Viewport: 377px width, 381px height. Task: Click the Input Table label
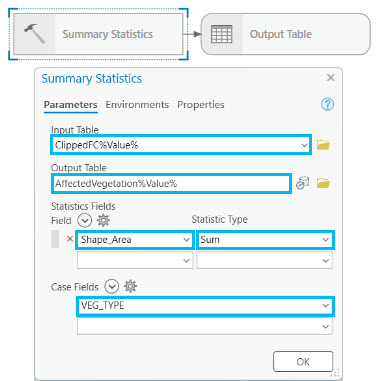click(x=75, y=130)
